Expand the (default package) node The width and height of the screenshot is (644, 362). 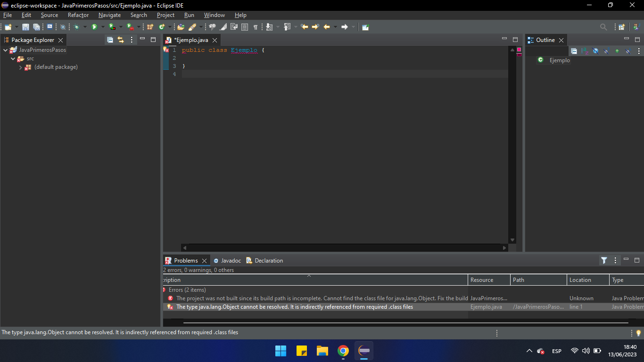pyautogui.click(x=21, y=67)
